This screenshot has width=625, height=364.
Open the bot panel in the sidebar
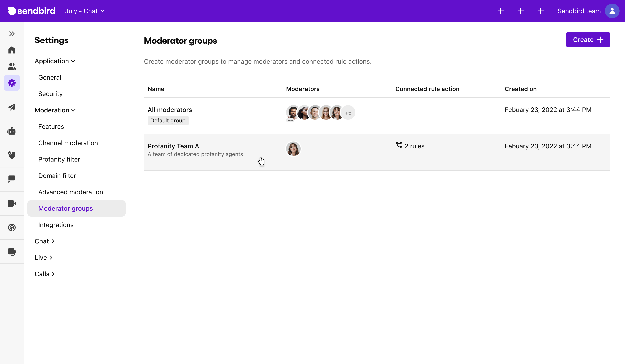(12, 131)
